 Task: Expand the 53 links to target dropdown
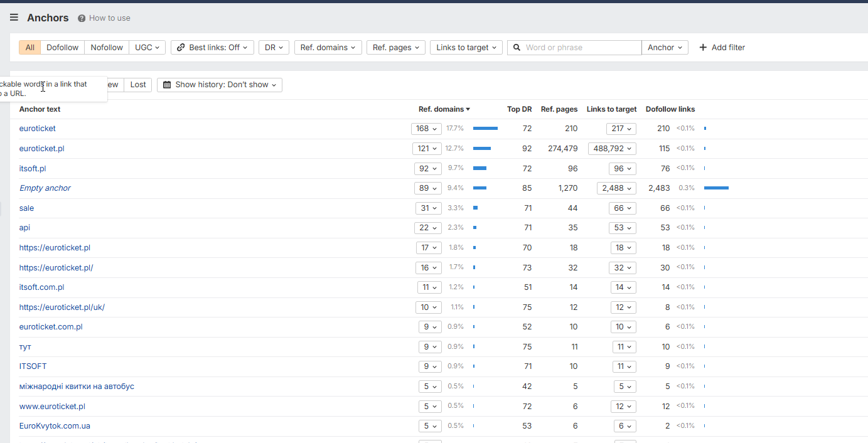click(x=623, y=228)
